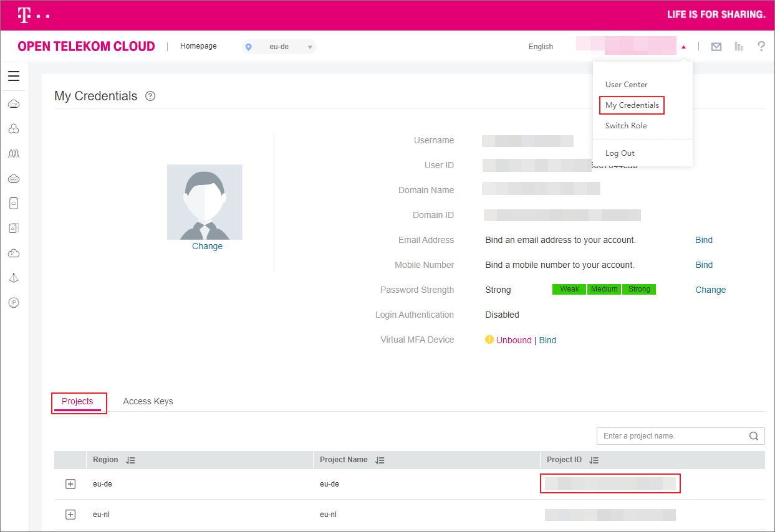Focus the project name search field

pyautogui.click(x=672, y=436)
